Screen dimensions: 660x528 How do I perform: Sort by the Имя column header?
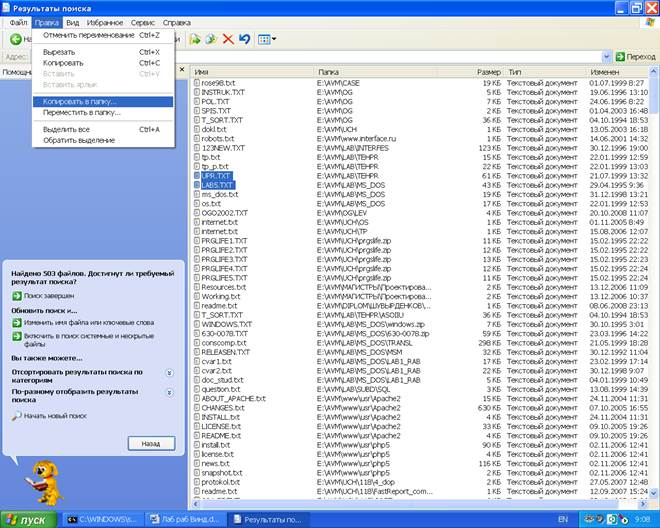click(x=253, y=72)
